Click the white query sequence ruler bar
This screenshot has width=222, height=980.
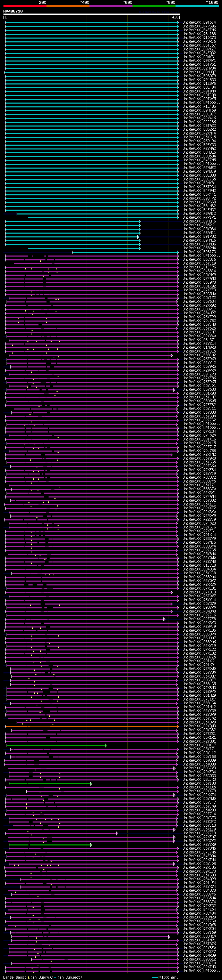click(92, 15)
